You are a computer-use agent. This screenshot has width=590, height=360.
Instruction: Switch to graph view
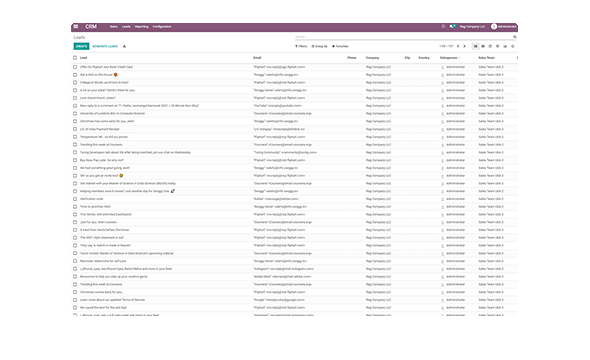[505, 46]
